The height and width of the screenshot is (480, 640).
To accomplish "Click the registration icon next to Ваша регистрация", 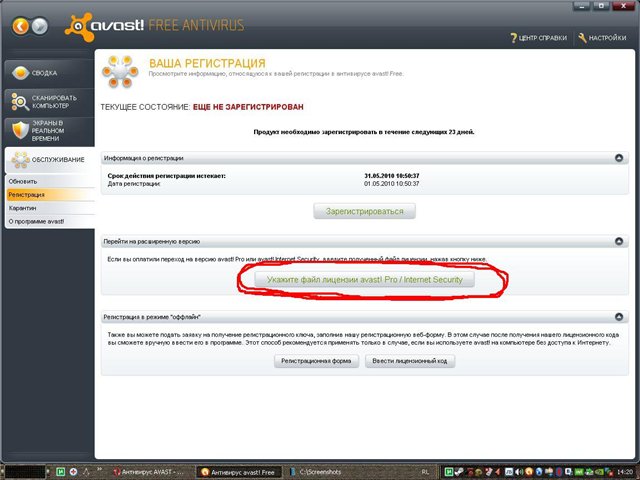I will (x=120, y=72).
